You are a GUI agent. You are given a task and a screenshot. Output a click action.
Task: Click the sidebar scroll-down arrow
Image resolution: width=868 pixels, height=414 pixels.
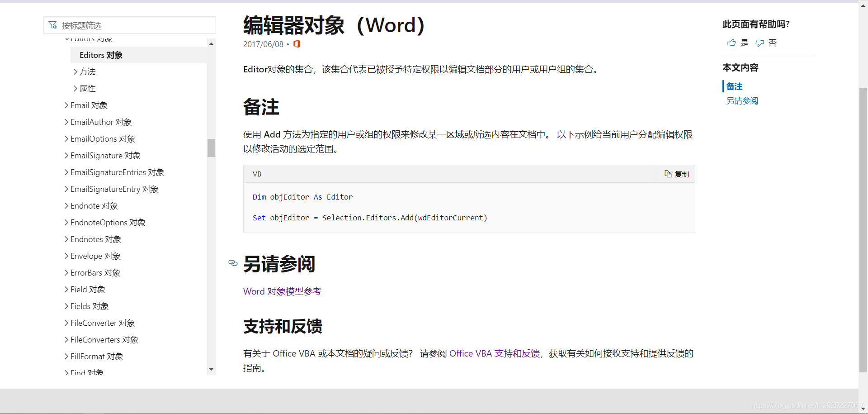(211, 370)
